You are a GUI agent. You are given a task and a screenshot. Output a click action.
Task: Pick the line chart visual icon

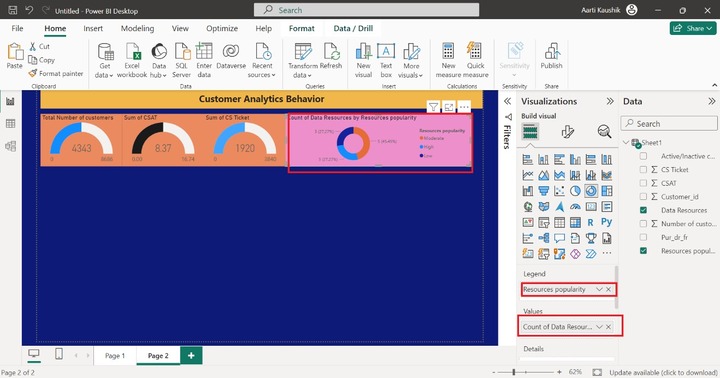[x=528, y=175]
